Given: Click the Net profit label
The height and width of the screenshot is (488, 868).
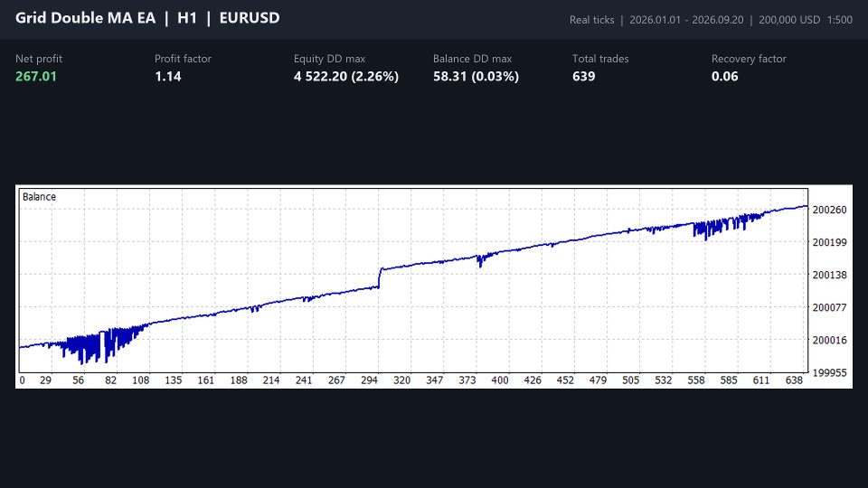Looking at the screenshot, I should click(x=39, y=59).
